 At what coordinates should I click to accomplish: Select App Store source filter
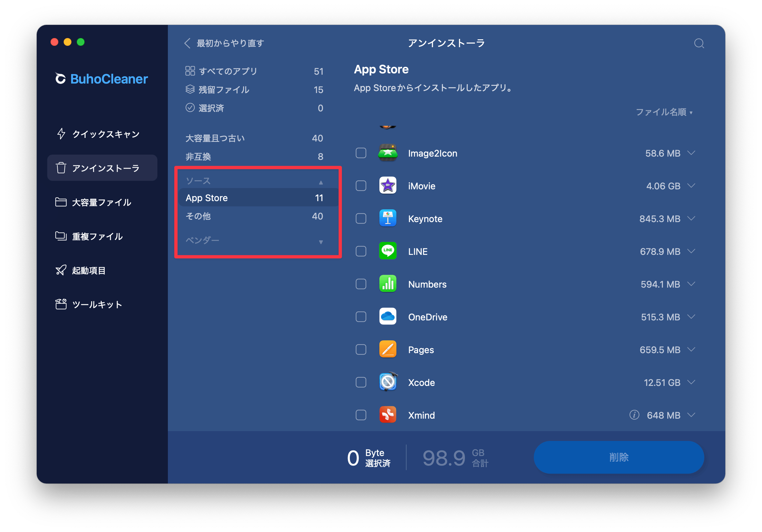258,198
